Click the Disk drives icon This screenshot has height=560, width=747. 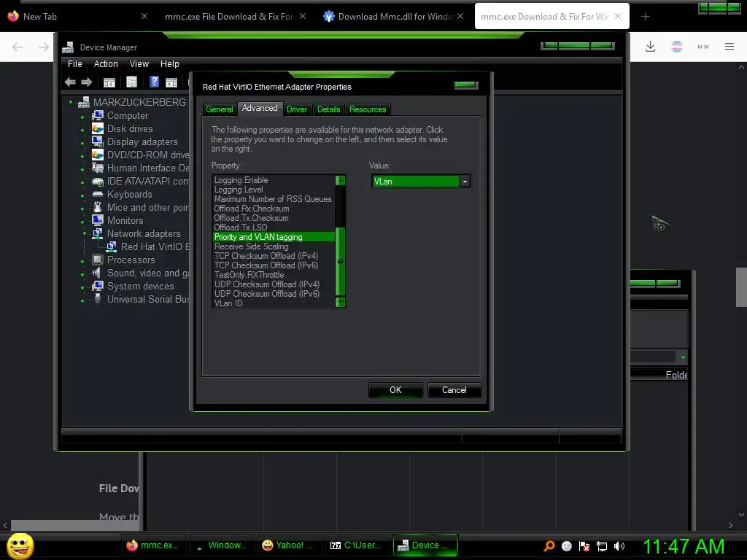(x=98, y=128)
